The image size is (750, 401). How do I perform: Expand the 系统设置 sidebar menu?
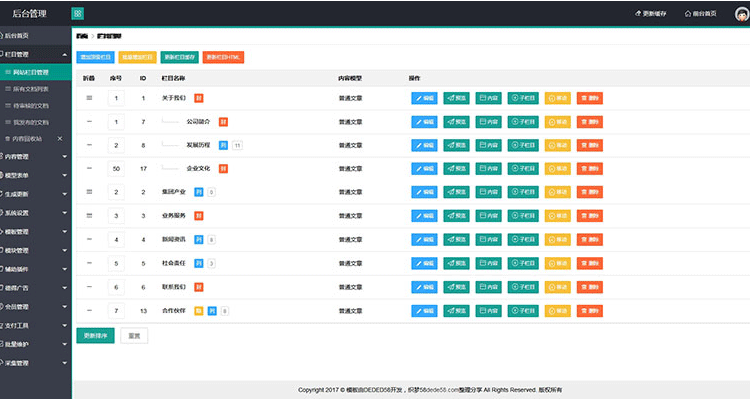coord(36,212)
